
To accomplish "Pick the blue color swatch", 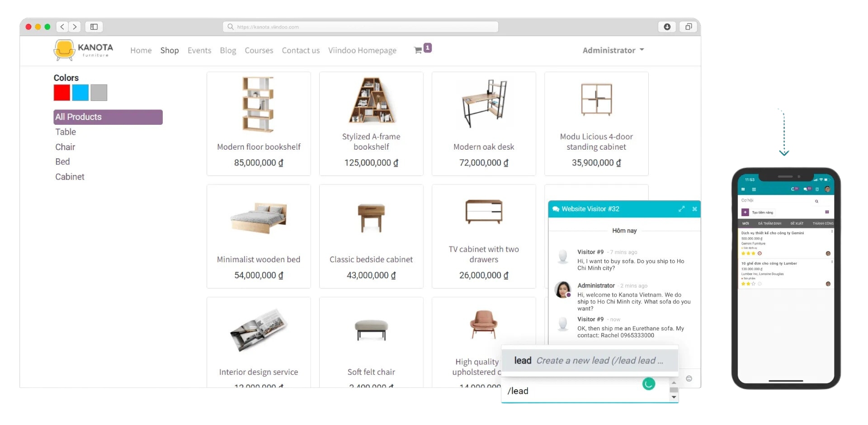I will 80,93.
